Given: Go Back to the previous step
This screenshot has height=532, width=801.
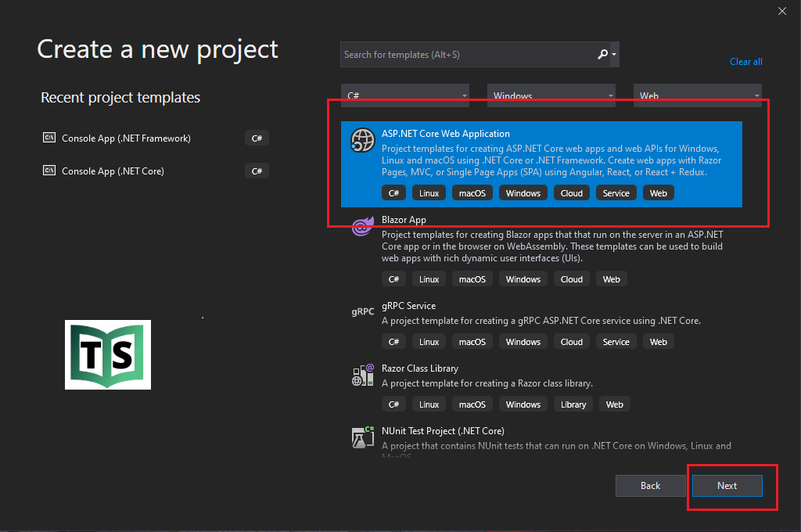Looking at the screenshot, I should (651, 486).
